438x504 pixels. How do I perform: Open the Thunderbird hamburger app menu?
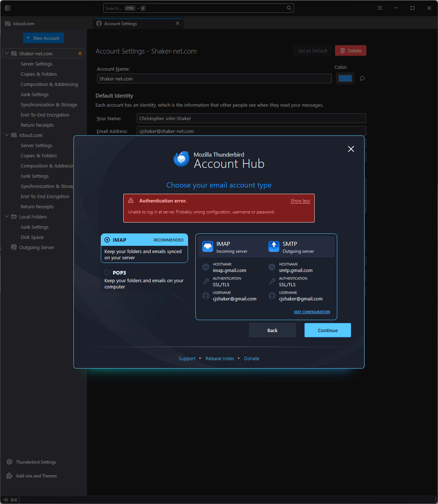point(380,8)
